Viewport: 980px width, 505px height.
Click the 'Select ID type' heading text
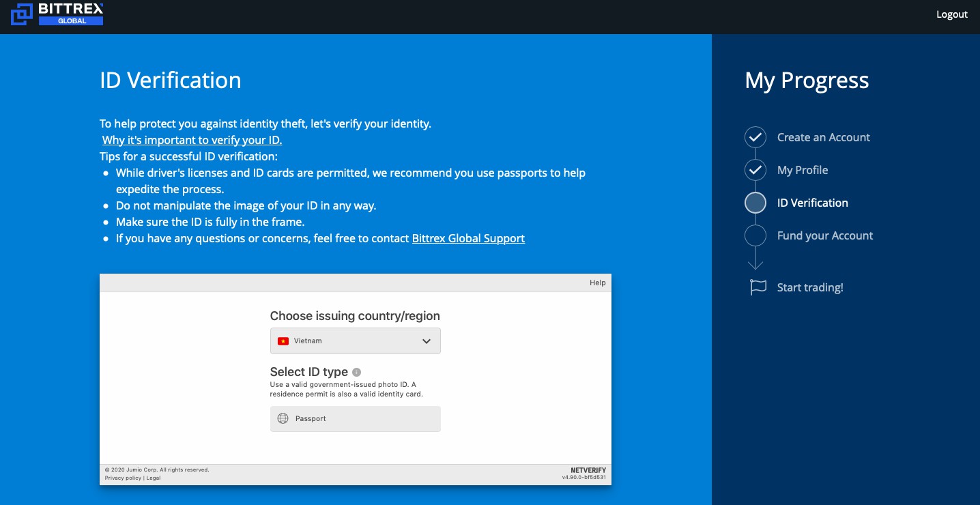point(309,372)
